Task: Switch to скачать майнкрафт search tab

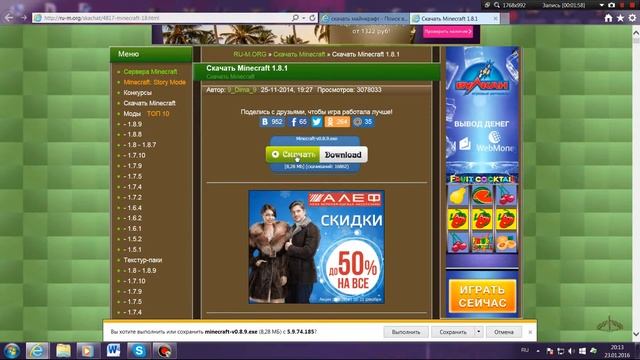Action: click(x=364, y=18)
